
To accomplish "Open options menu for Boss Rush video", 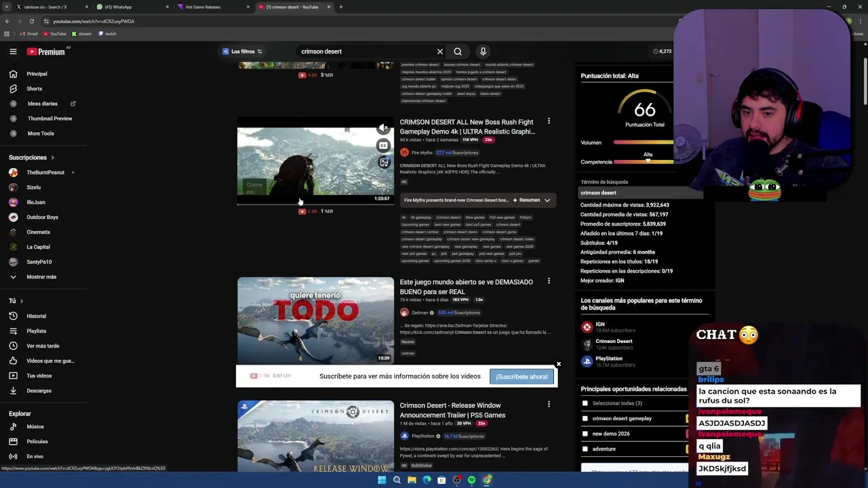I will tap(549, 121).
